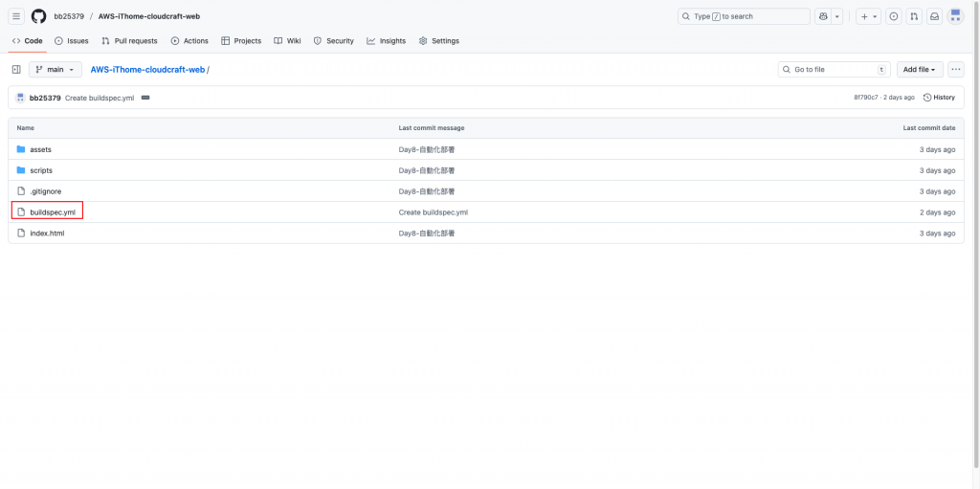The height and width of the screenshot is (489, 980).
Task: Select the Code tab
Action: click(28, 40)
